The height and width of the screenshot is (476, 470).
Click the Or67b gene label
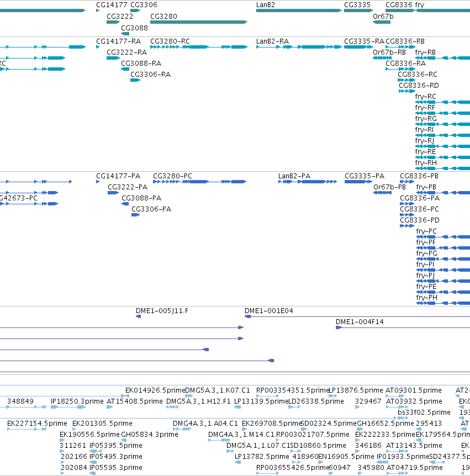pyautogui.click(x=383, y=17)
